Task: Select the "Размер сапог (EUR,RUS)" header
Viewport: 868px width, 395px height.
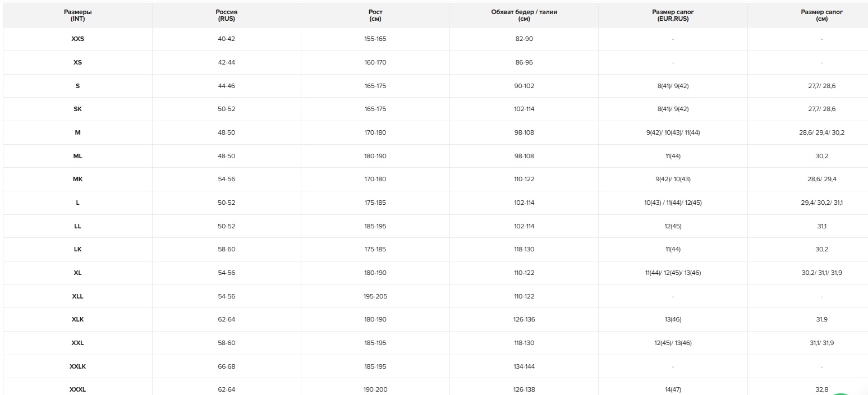Action: click(x=673, y=15)
